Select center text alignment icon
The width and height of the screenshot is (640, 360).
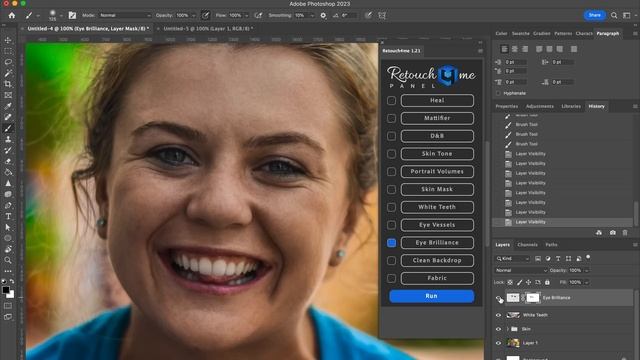pos(515,49)
